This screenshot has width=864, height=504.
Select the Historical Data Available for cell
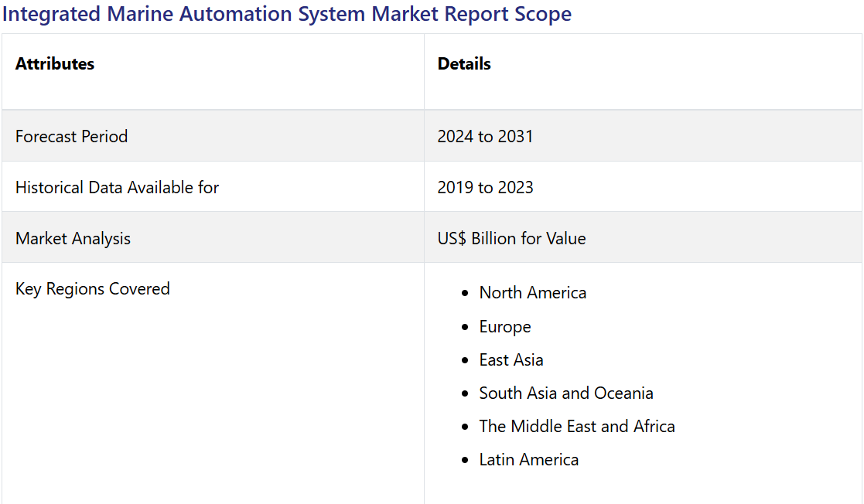pos(117,188)
